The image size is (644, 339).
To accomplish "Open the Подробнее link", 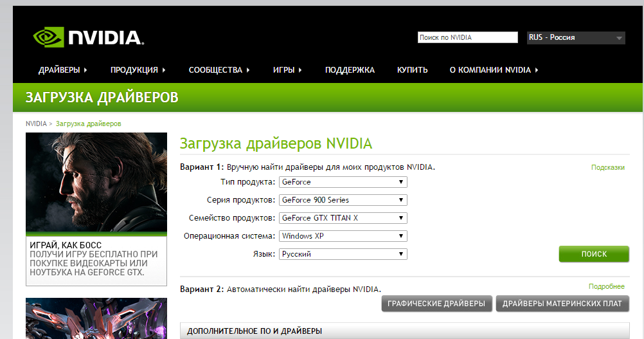I will click(607, 286).
